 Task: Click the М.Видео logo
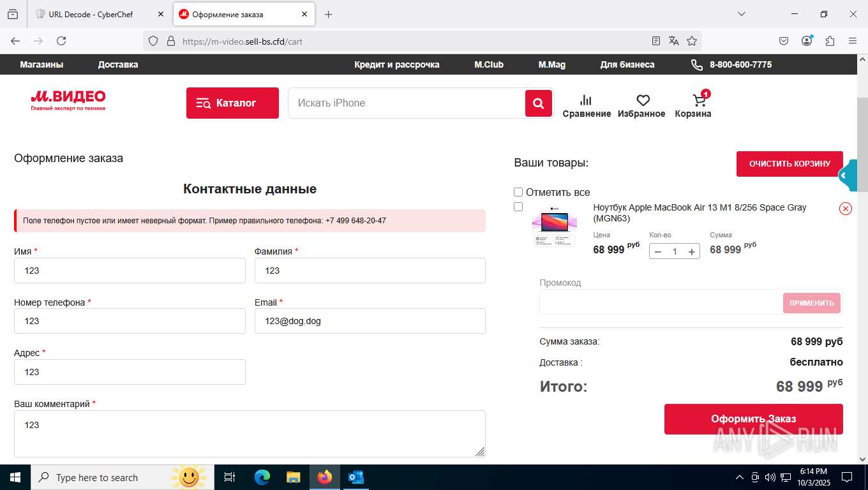pos(68,100)
